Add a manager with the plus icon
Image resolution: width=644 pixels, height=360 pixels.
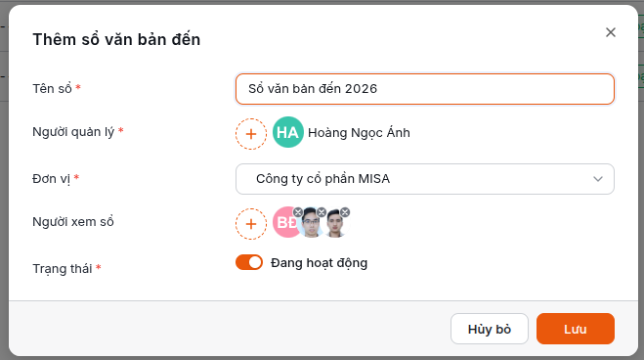251,134
